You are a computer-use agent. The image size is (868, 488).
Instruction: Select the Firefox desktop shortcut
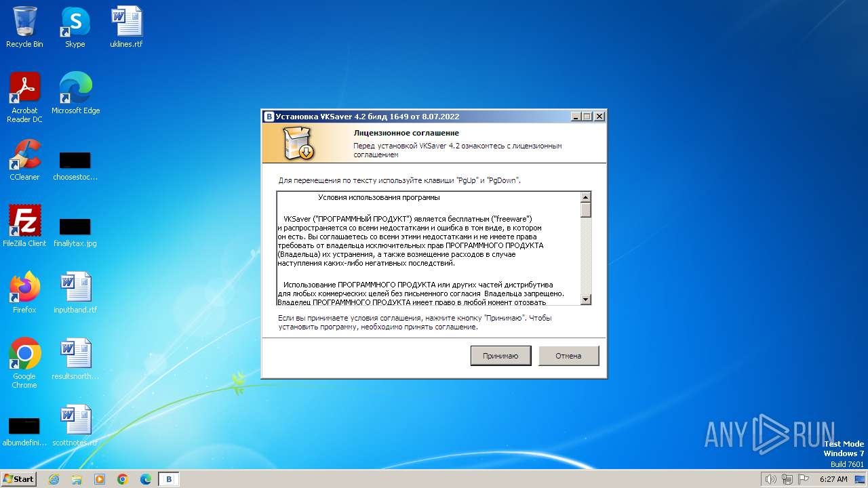point(24,292)
